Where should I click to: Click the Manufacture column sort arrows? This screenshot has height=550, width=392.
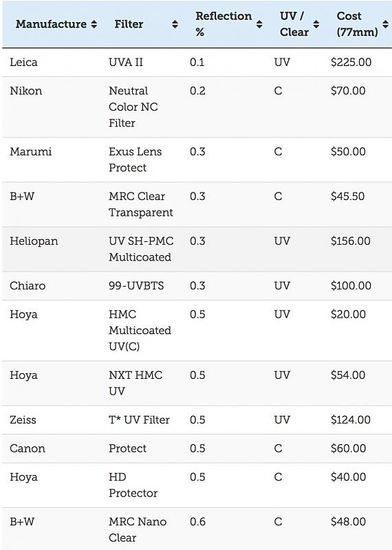[x=94, y=24]
